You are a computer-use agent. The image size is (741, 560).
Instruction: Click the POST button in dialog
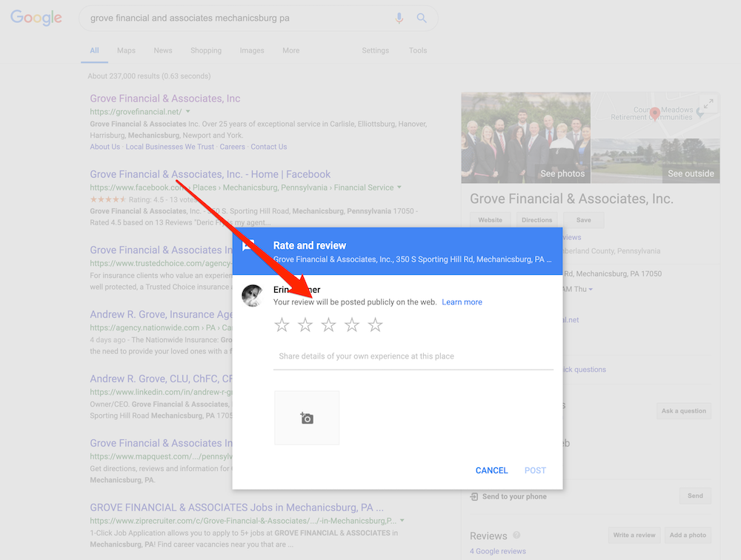pyautogui.click(x=535, y=470)
